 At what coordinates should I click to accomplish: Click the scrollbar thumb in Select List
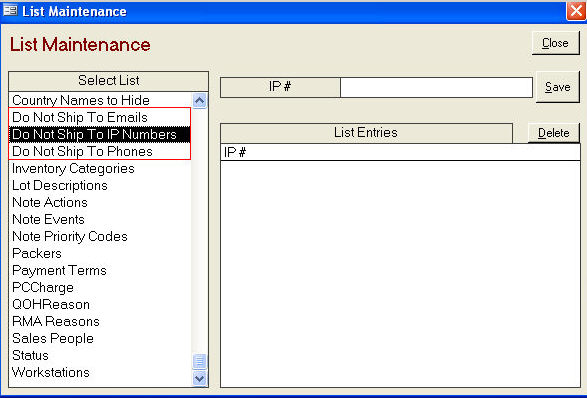click(200, 361)
